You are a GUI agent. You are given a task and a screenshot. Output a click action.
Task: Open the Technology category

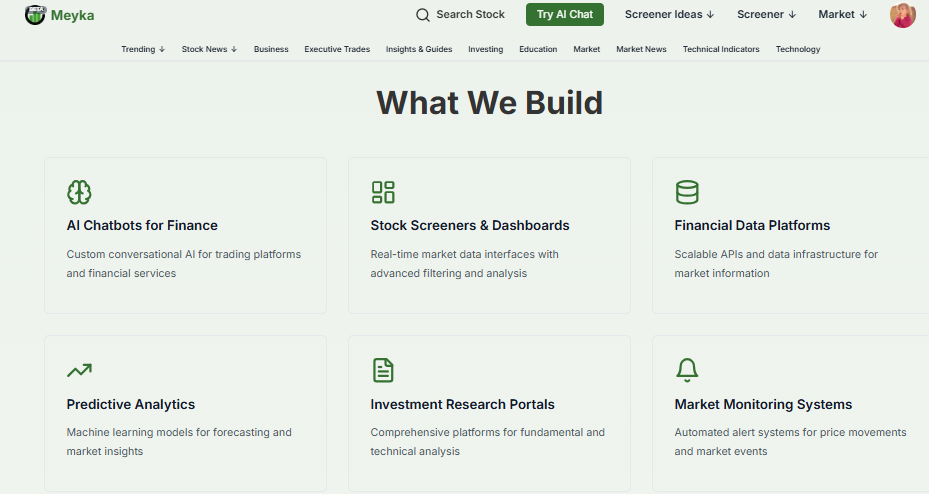798,49
